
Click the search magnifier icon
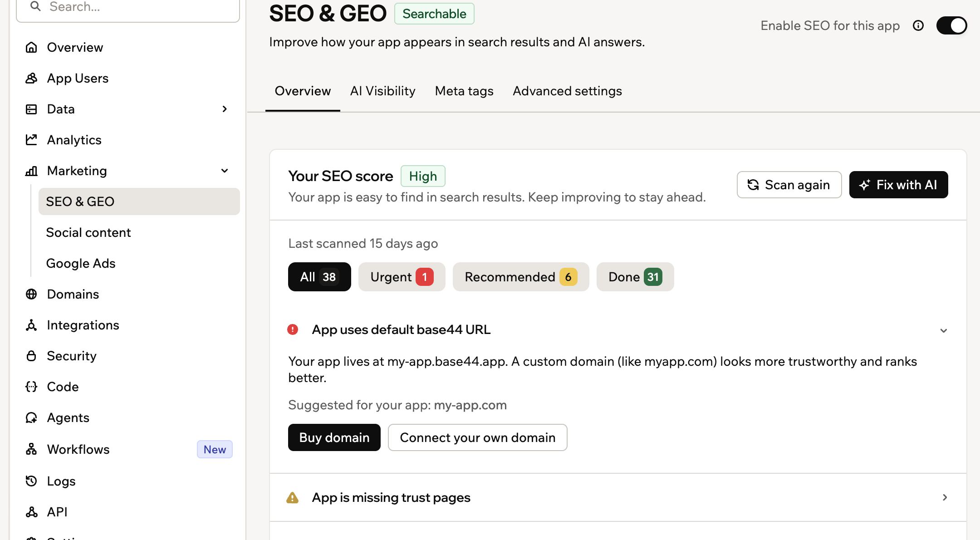(x=35, y=6)
